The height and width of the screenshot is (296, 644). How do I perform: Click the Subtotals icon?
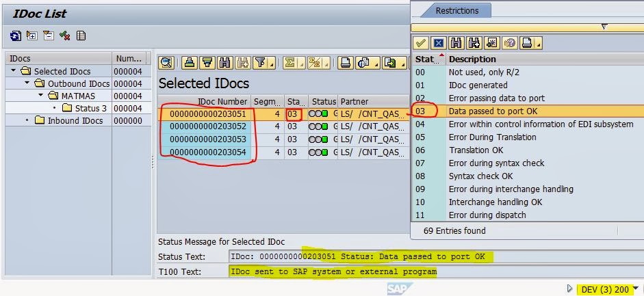(x=315, y=63)
